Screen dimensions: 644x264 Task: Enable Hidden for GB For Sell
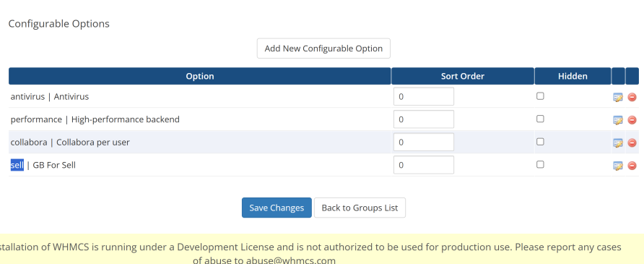[x=540, y=164]
